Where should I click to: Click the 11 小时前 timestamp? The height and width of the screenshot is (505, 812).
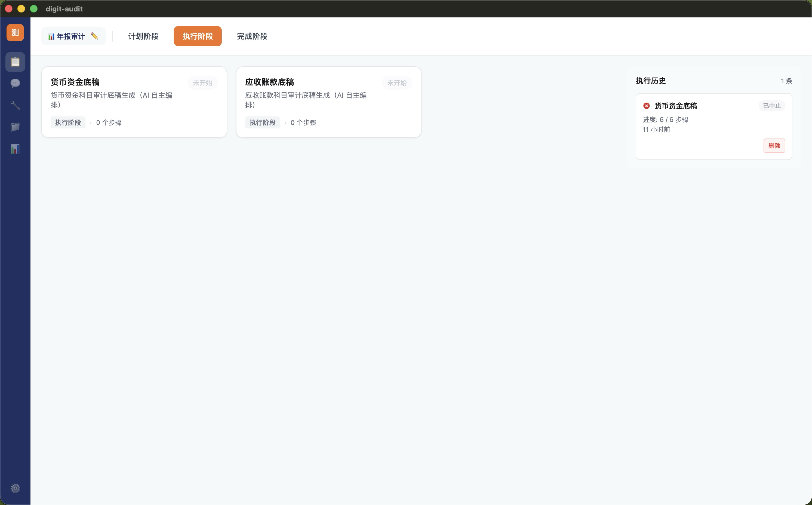[656, 130]
